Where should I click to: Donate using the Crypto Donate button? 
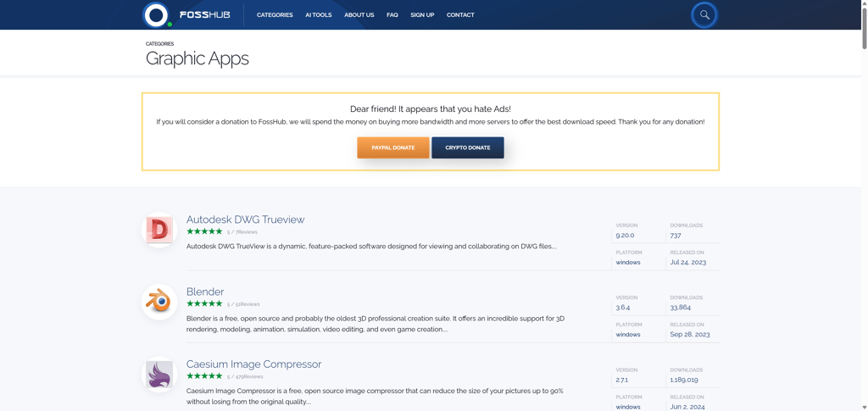click(468, 147)
